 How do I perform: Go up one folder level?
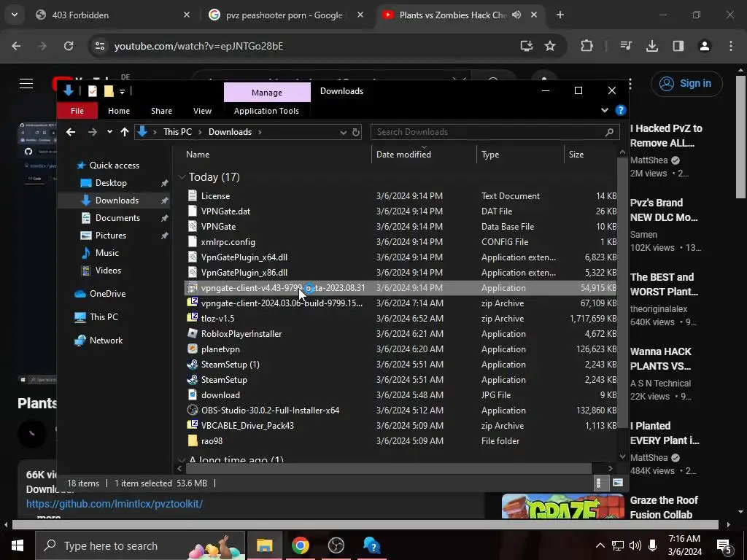[125, 132]
